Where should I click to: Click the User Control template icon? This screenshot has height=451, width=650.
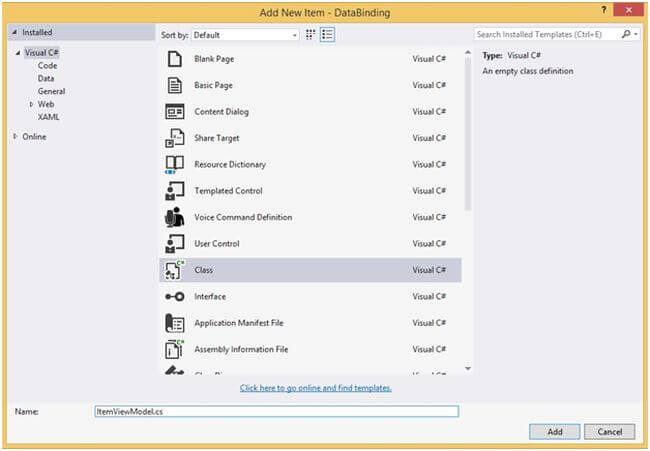(175, 244)
